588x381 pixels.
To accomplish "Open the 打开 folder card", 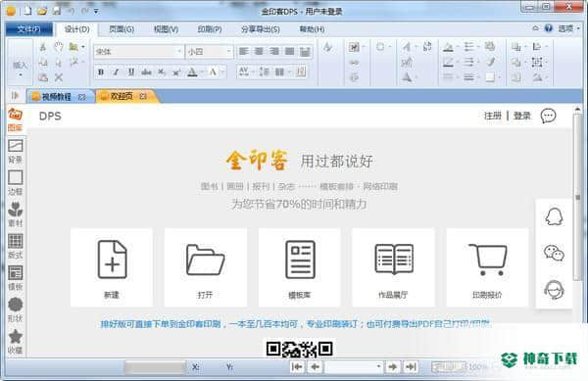I will 206,267.
